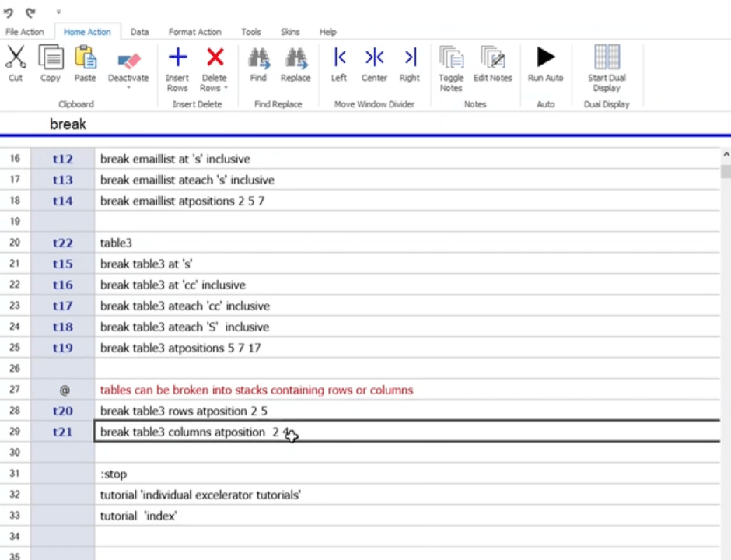Image resolution: width=731 pixels, height=560 pixels.
Task: Switch to the Format Action tab
Action: click(194, 32)
